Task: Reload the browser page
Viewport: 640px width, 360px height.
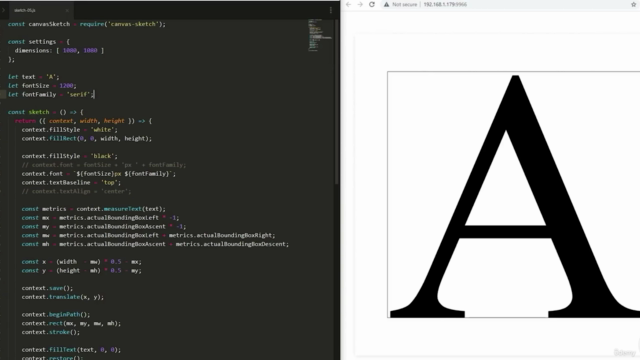Action: (372, 4)
